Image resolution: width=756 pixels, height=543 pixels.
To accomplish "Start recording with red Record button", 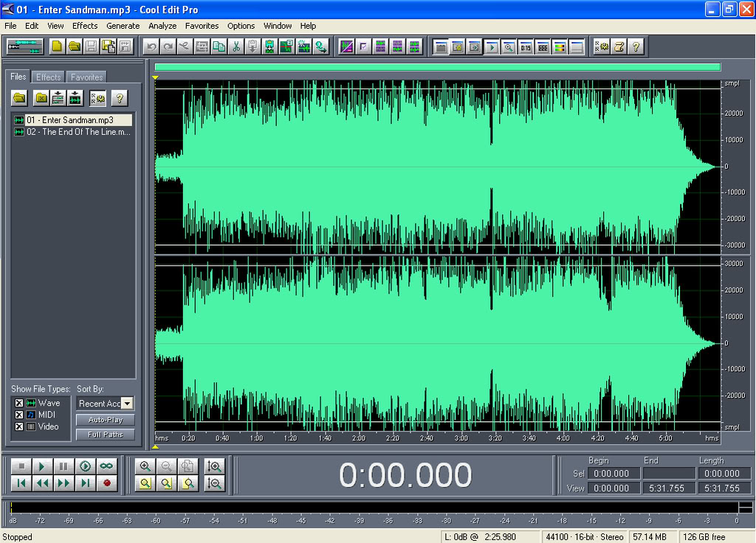I will [x=106, y=483].
